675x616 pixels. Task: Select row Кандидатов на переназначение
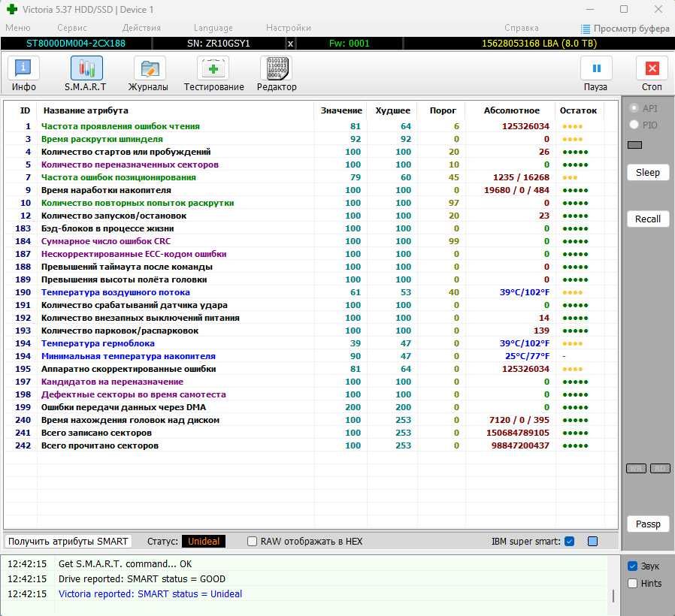[310, 382]
